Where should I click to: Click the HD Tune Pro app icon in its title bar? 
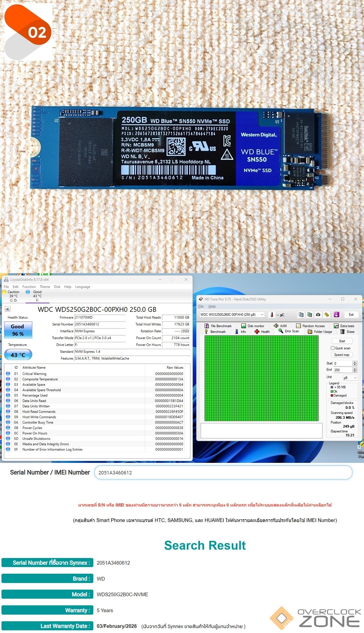[x=201, y=299]
